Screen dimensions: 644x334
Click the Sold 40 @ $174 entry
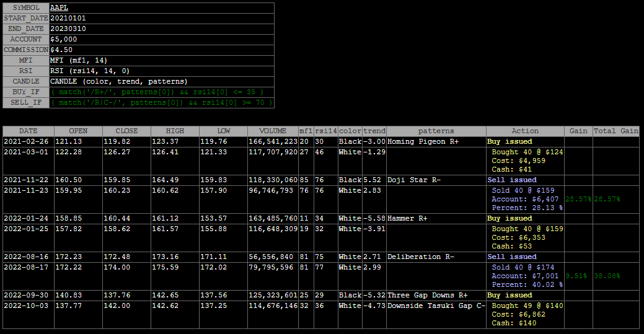(523, 268)
